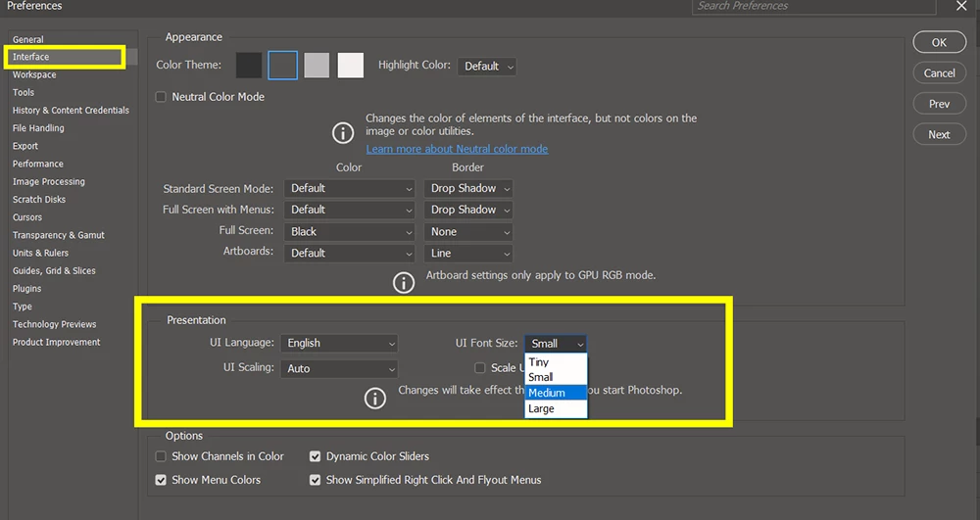This screenshot has height=520, width=980.
Task: Open the Performance preferences category
Action: 37,165
